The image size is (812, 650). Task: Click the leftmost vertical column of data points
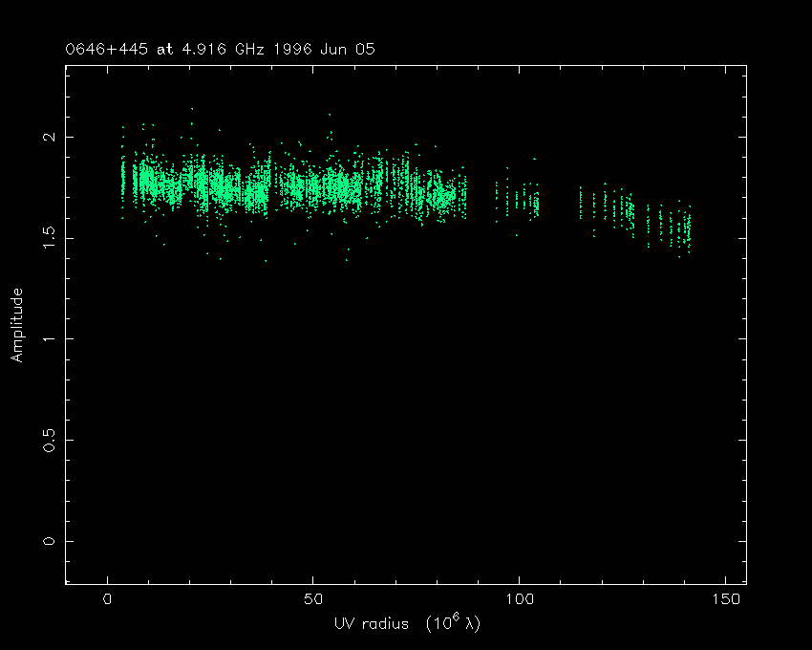[x=122, y=179]
